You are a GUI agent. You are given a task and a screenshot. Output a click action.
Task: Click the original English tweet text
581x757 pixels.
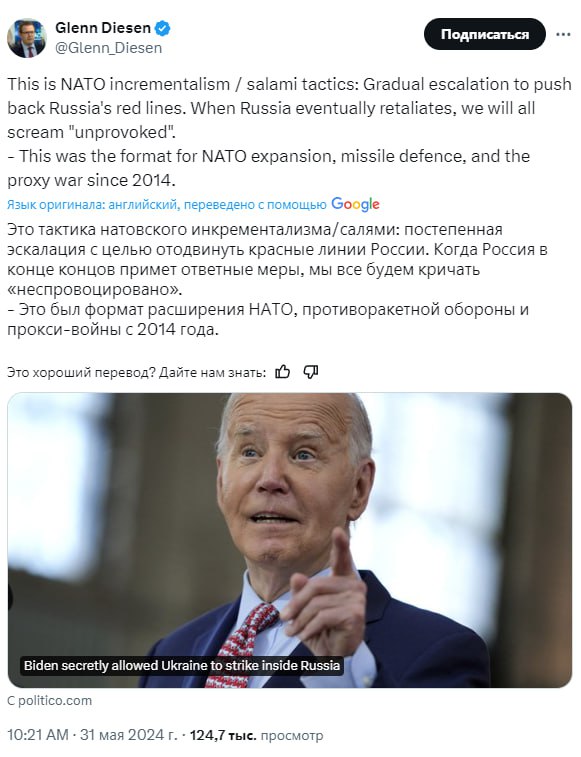click(290, 132)
